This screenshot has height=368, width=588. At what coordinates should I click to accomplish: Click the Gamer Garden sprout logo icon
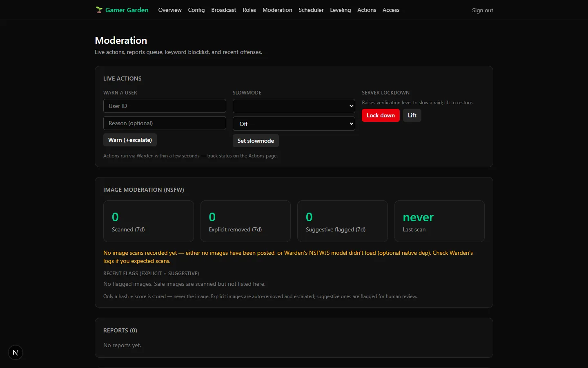point(99,10)
